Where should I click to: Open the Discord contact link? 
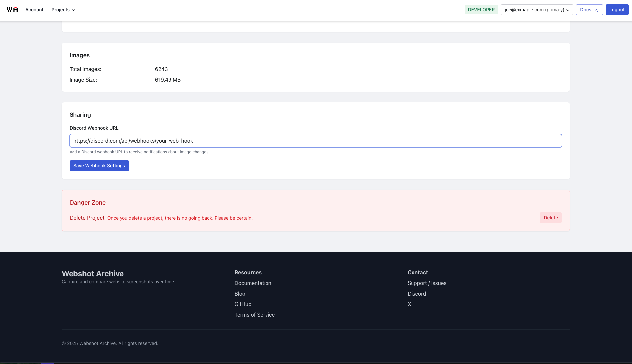pos(416,294)
